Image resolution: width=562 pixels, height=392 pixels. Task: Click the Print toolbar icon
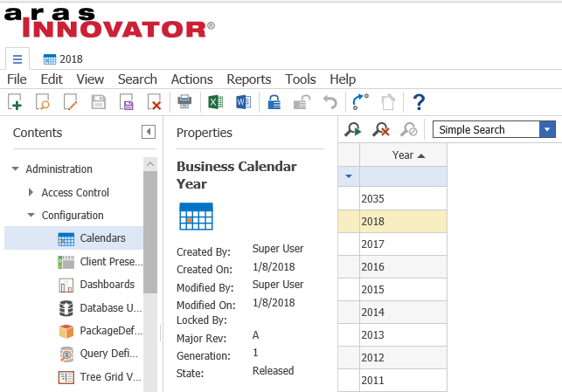(184, 102)
